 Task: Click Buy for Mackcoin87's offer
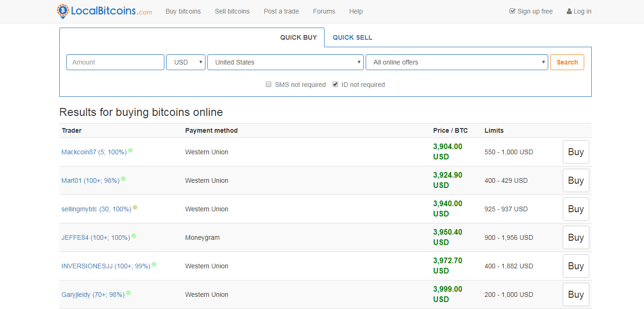pos(576,152)
